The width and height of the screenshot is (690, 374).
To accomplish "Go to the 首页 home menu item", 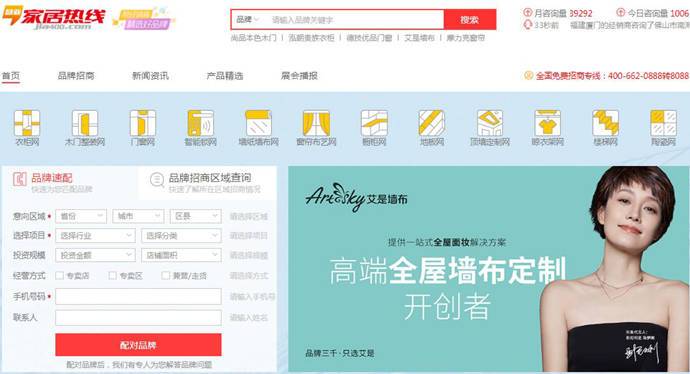I will [x=11, y=76].
